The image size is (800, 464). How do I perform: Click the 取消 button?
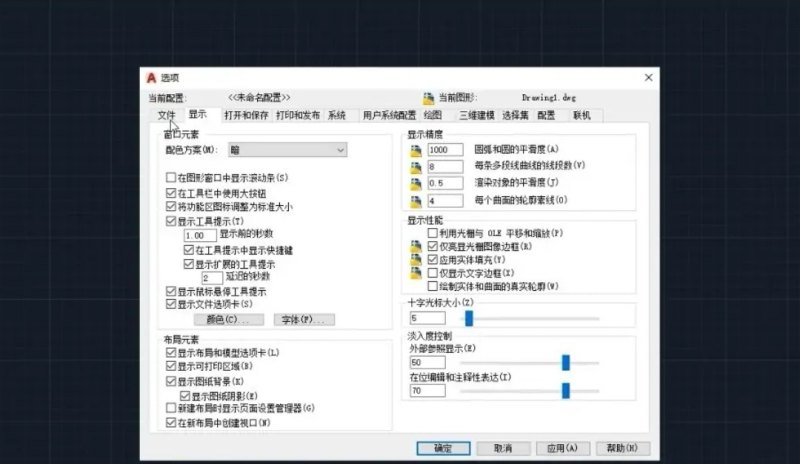tap(503, 448)
